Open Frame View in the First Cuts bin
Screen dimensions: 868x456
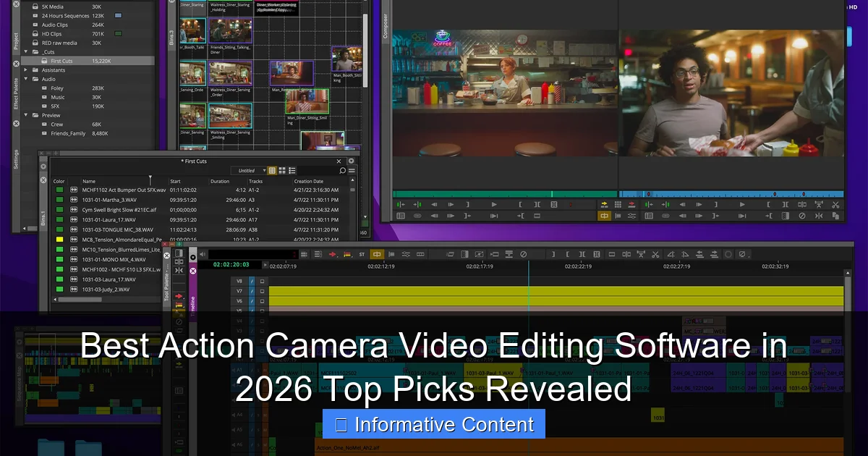click(282, 171)
